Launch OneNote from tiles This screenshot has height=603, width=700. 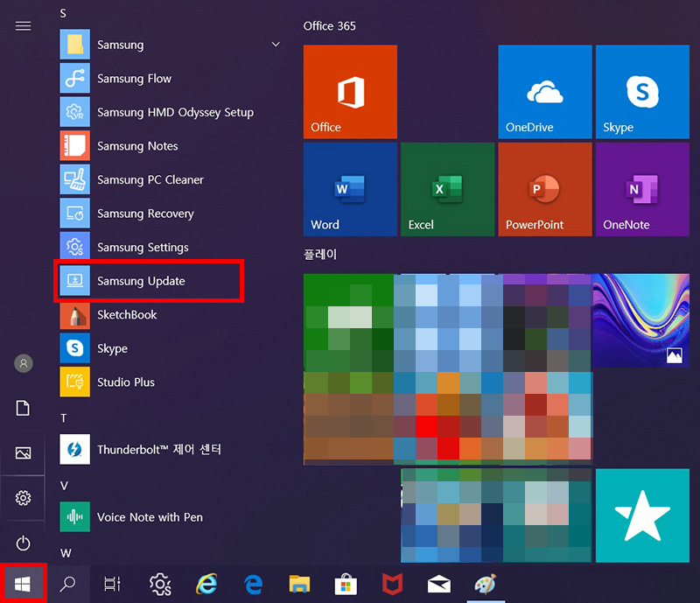[642, 189]
